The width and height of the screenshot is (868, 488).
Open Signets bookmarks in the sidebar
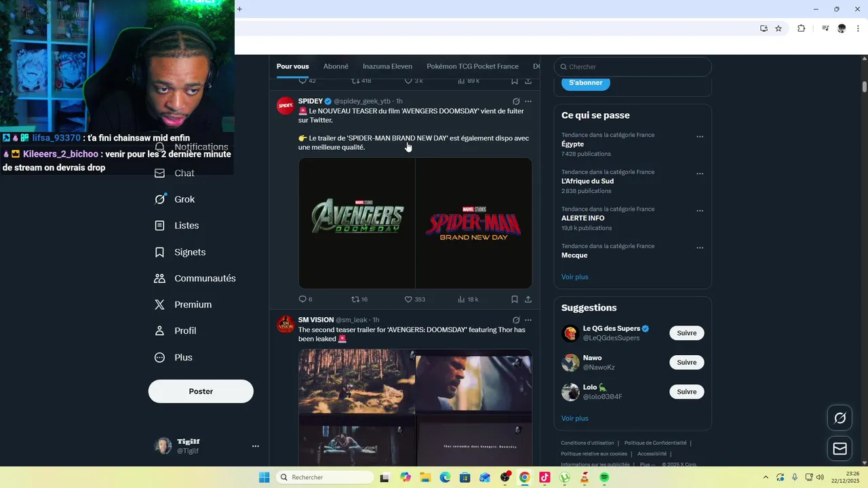pyautogui.click(x=180, y=252)
